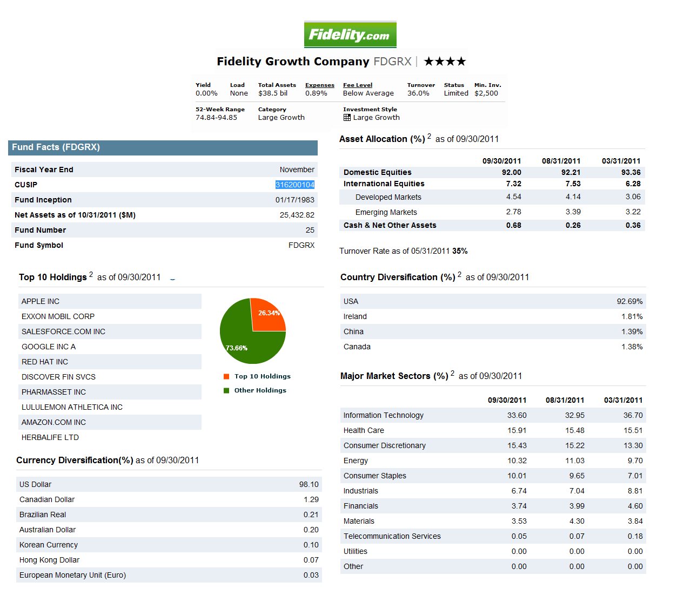Click the Turnover Rate 35% value
Viewport: 677px width, 616px height.
(460, 251)
